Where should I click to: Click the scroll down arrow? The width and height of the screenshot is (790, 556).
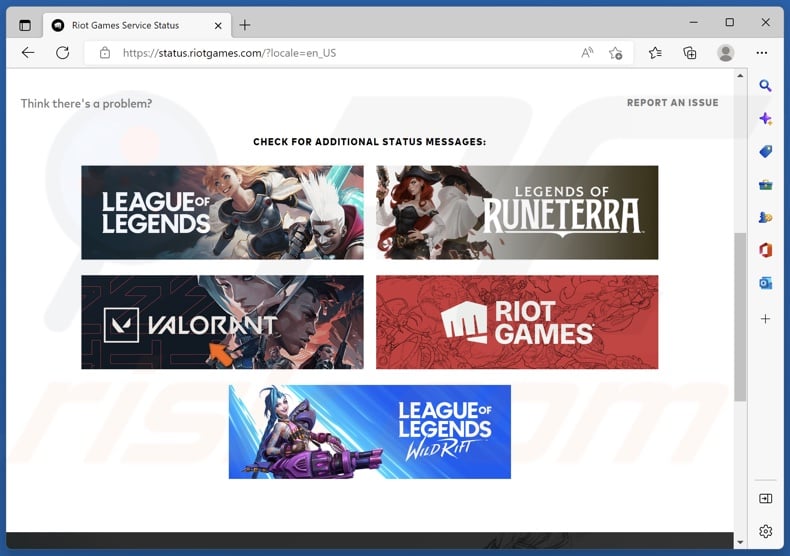pos(740,542)
